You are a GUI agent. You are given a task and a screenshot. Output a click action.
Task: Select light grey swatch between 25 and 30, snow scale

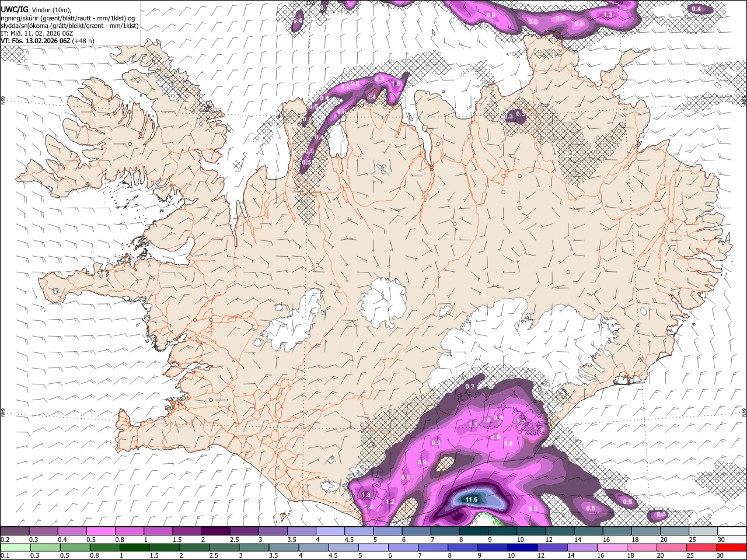tap(703, 531)
